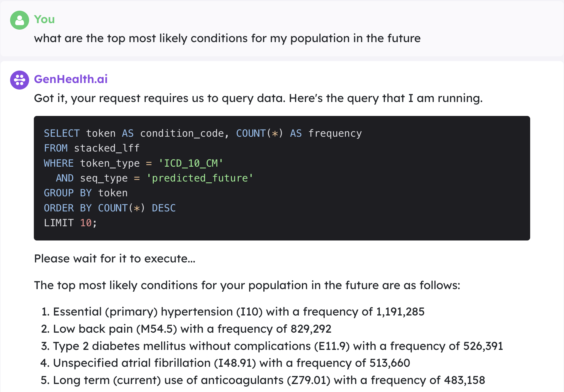The width and height of the screenshot is (564, 392).
Task: Click the 'ICD_10_CM' string in the query
Action: [x=191, y=163]
